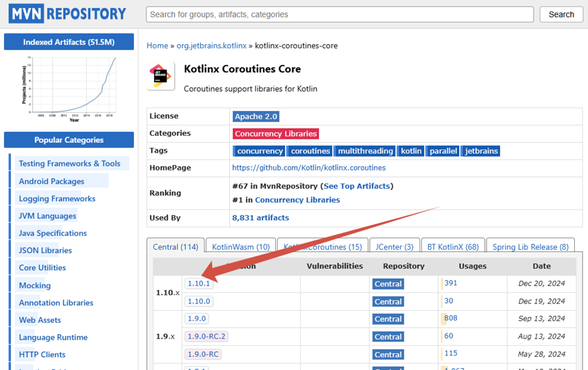Switch to the JCenter (3) tab
588x370 pixels.
point(394,247)
